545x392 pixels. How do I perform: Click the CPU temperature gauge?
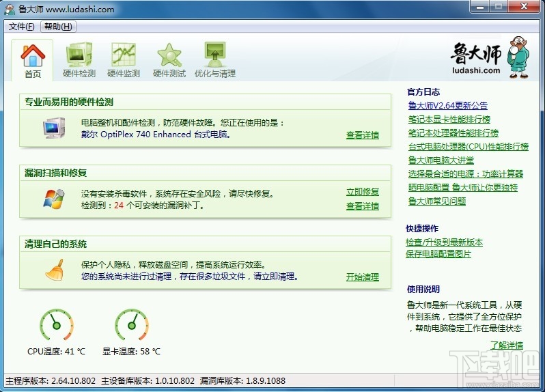[x=56, y=325]
